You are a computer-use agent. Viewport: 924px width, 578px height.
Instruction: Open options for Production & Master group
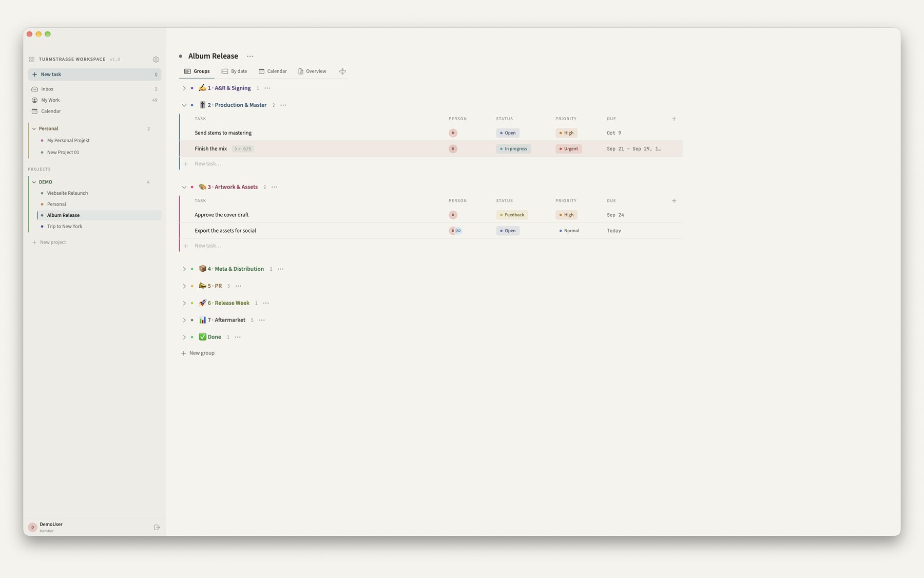pyautogui.click(x=283, y=105)
